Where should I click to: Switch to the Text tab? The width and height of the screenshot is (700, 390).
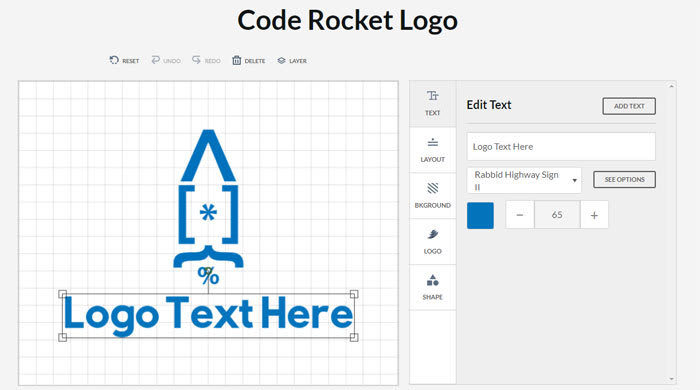432,104
